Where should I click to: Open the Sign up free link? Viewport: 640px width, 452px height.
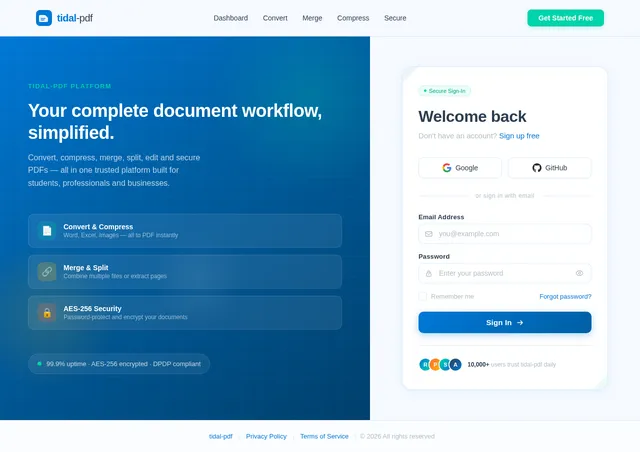click(x=519, y=136)
